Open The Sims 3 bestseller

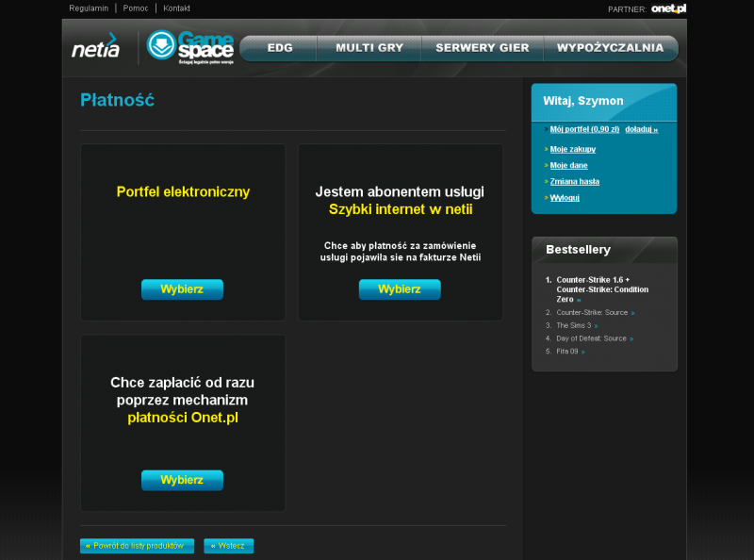[573, 325]
